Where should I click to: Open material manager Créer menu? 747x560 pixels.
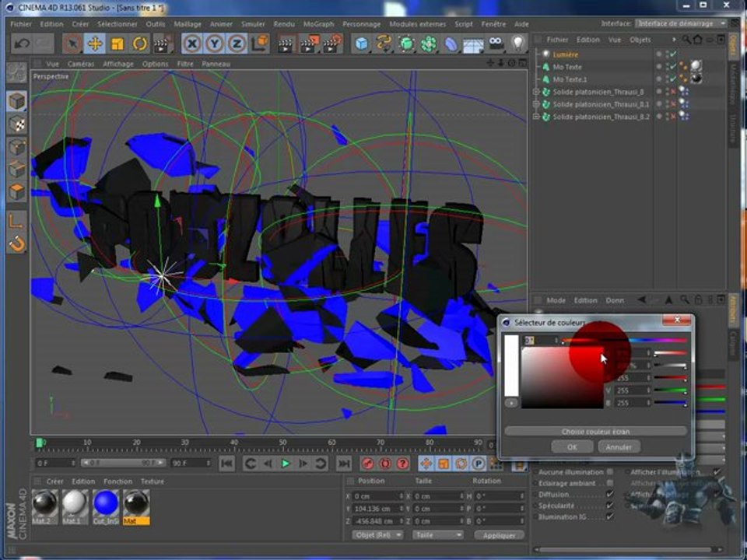pyautogui.click(x=54, y=481)
